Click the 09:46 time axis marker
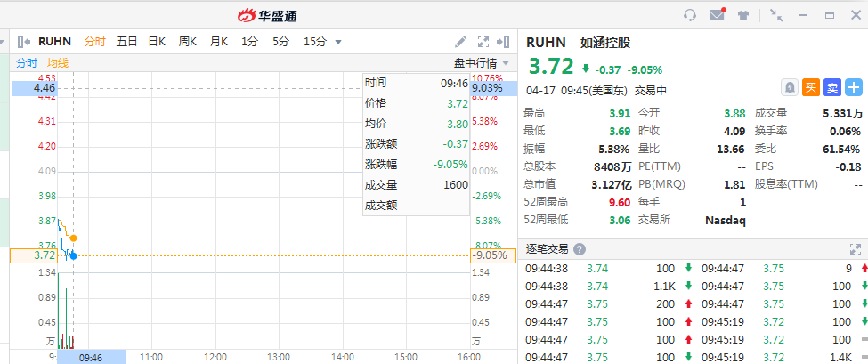Image resolution: width=868 pixels, height=364 pixels. (92, 358)
